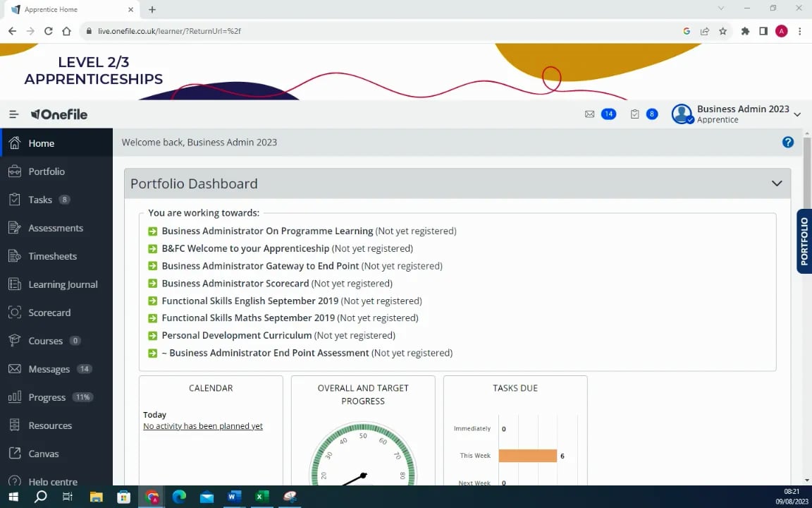This screenshot has height=508, width=812.
Task: Open Business Administrator Scorecard link
Action: coord(235,284)
